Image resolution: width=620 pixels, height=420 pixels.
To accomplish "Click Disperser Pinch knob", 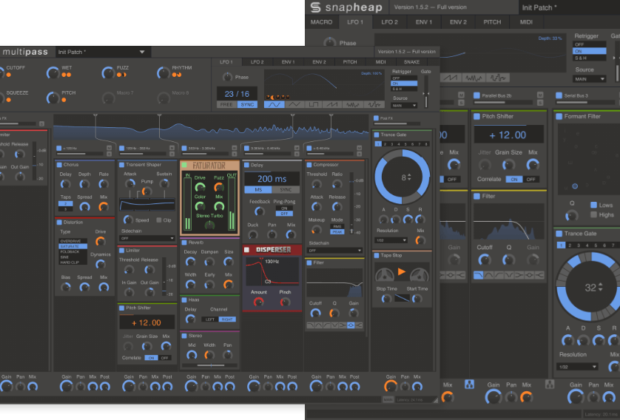I will [285, 302].
